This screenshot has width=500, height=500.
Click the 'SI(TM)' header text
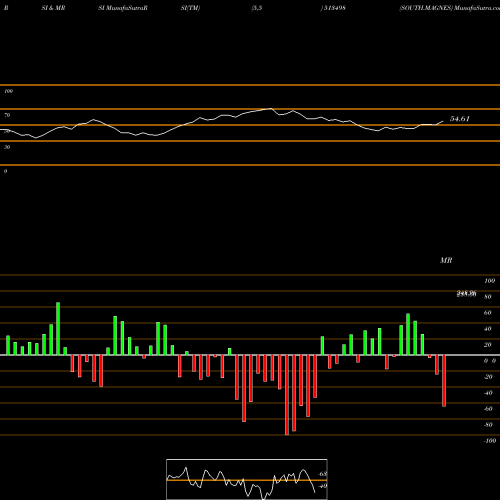click(x=190, y=8)
